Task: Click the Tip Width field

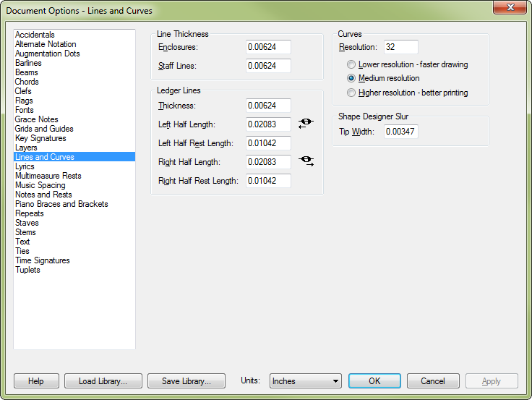Action: coord(401,132)
